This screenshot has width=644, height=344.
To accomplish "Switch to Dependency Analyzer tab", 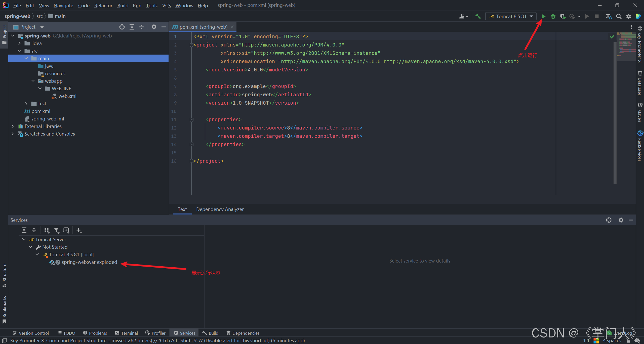I will (x=220, y=209).
